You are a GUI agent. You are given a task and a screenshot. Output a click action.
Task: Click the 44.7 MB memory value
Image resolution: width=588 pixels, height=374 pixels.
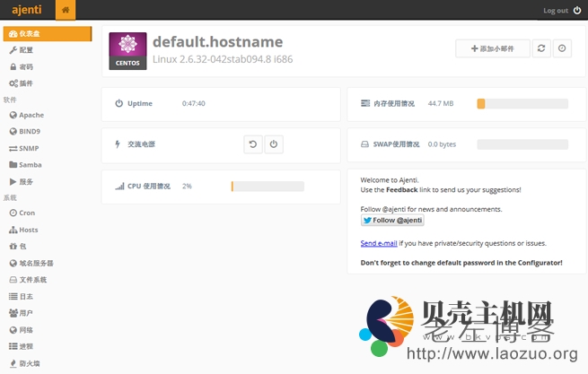(441, 103)
